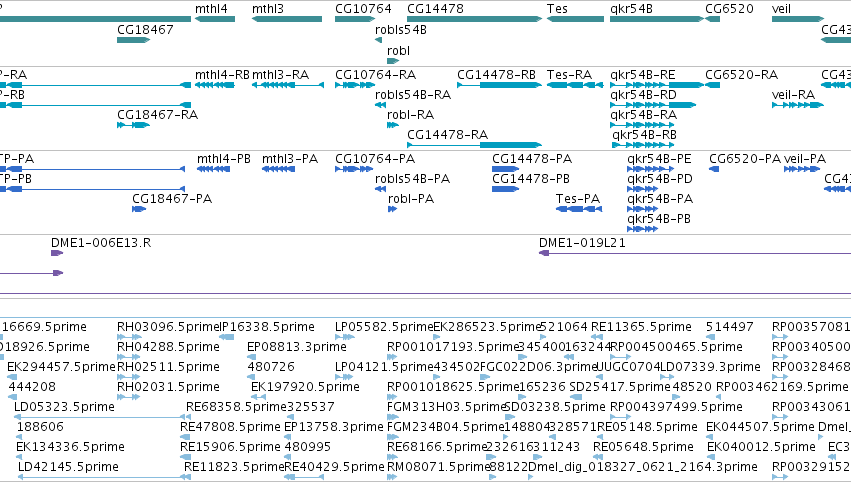Open EST label 444208
Viewport: 851px width, 482px height.
click(32, 388)
